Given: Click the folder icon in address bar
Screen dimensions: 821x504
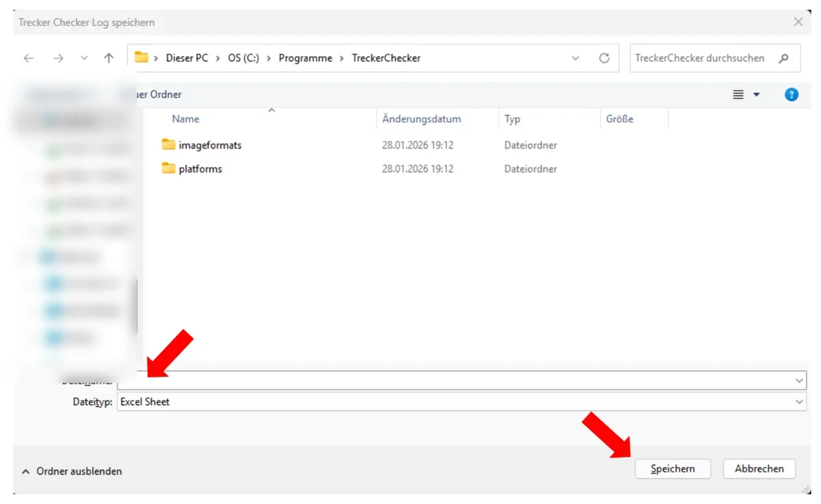Looking at the screenshot, I should coord(142,57).
